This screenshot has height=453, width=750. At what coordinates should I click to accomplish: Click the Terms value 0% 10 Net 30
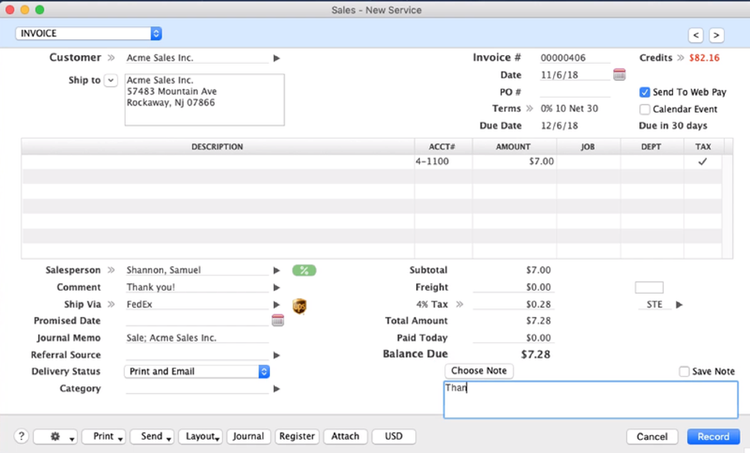569,109
